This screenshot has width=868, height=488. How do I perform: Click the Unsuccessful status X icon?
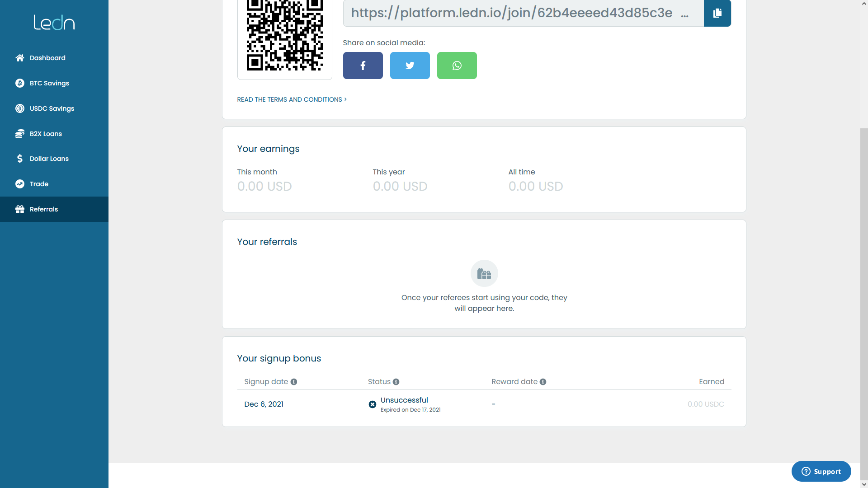[372, 404]
